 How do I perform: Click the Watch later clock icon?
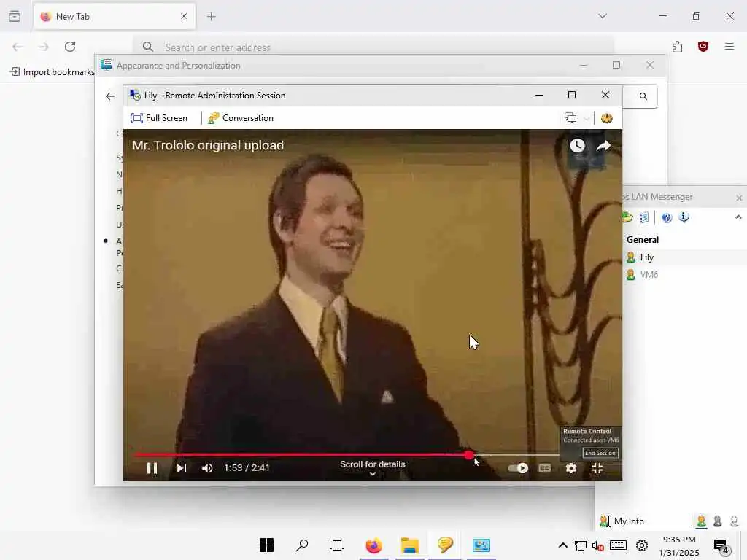pyautogui.click(x=578, y=146)
